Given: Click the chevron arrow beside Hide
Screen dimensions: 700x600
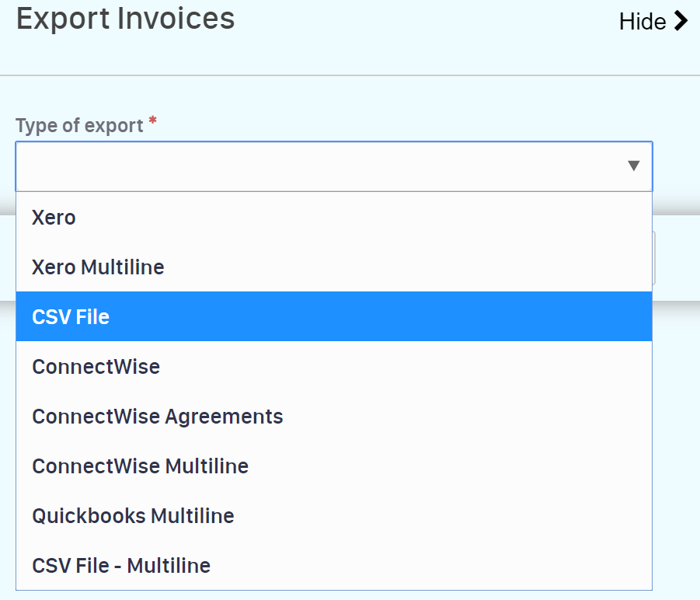Looking at the screenshot, I should (681, 21).
